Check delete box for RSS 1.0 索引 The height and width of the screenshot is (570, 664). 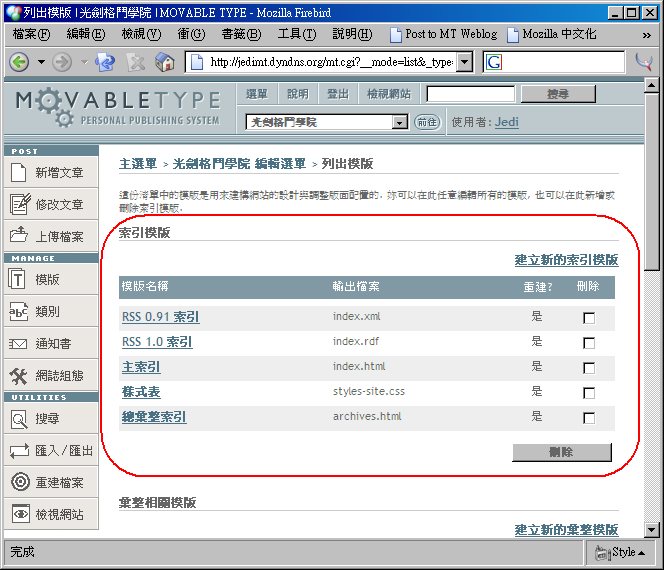(x=589, y=343)
